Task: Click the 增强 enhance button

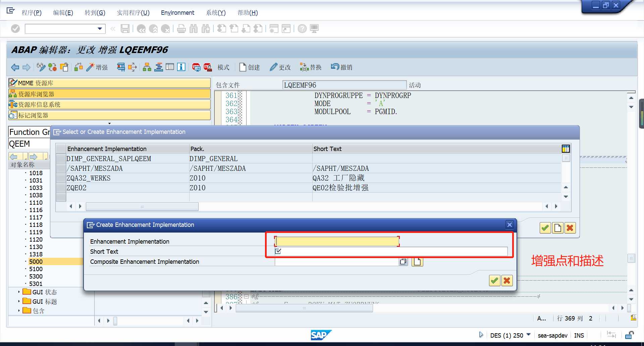Action: point(97,67)
